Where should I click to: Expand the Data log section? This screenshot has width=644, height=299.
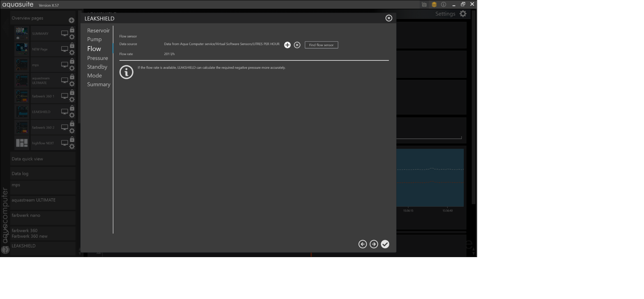[x=43, y=174]
